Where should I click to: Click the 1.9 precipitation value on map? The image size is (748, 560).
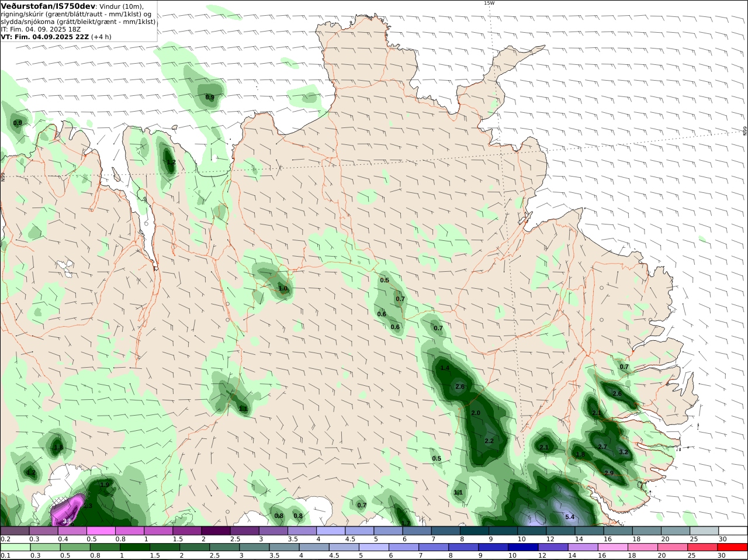pyautogui.click(x=105, y=485)
